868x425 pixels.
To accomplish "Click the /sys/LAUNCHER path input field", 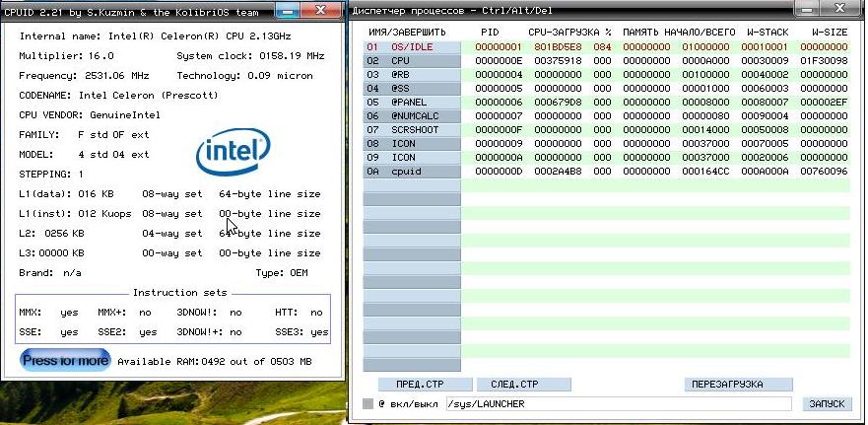I will click(x=616, y=404).
